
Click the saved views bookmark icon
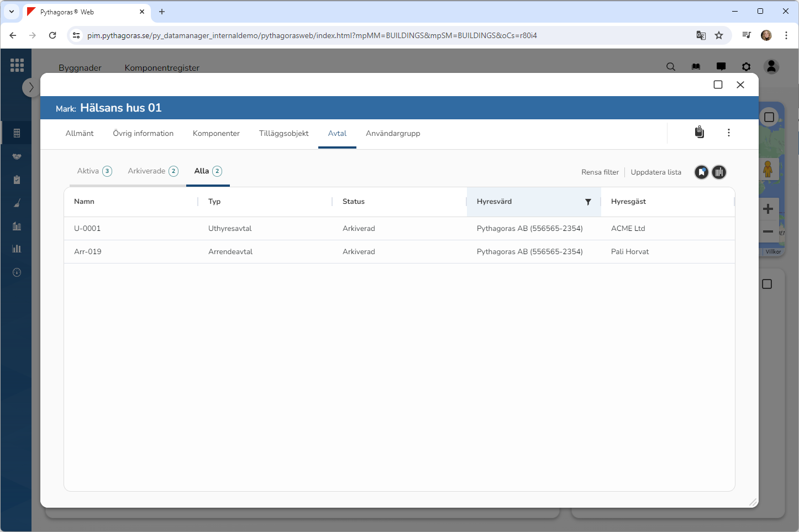point(701,172)
